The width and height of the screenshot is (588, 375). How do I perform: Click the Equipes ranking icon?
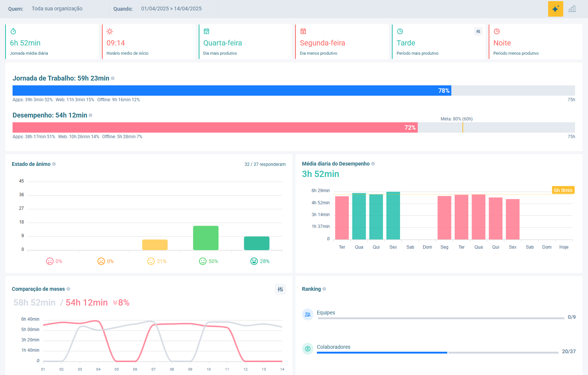[x=308, y=314]
